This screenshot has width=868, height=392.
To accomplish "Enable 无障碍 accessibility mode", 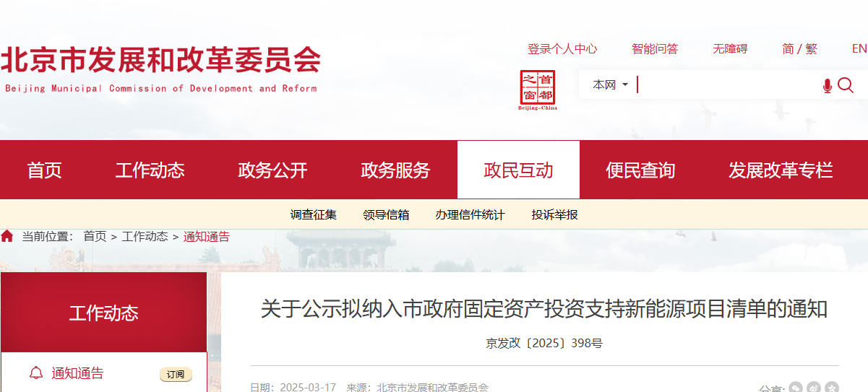I will pyautogui.click(x=730, y=48).
